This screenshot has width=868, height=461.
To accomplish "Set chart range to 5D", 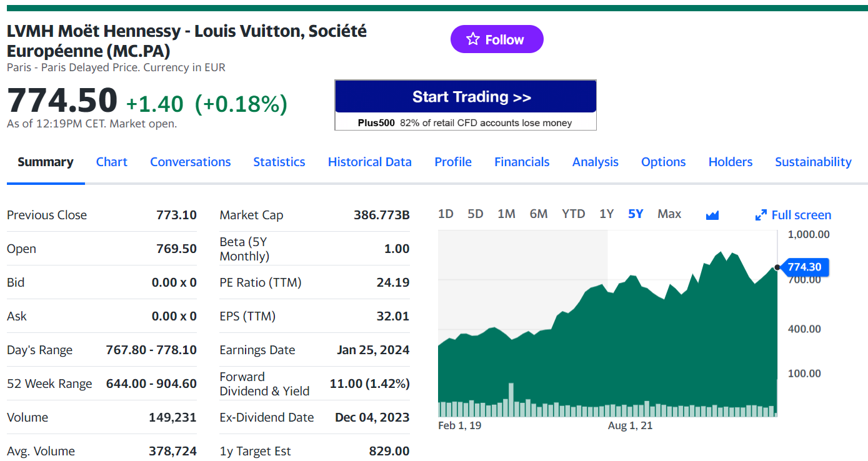I will tap(476, 214).
